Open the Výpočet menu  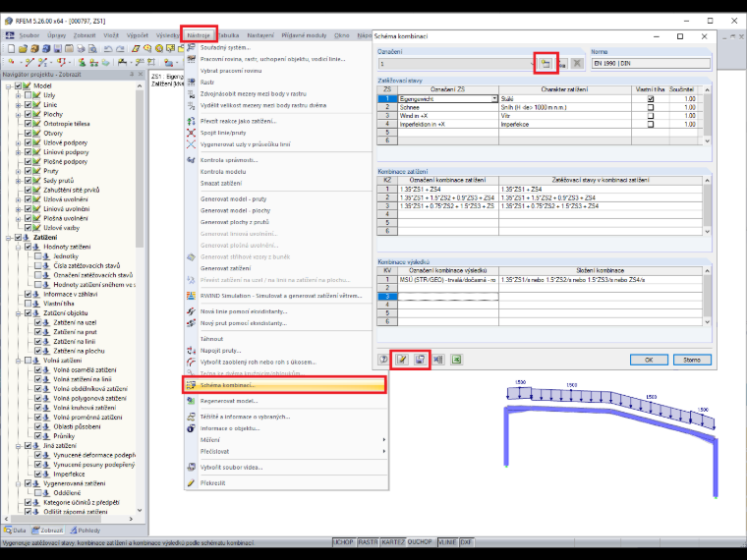pyautogui.click(x=138, y=35)
